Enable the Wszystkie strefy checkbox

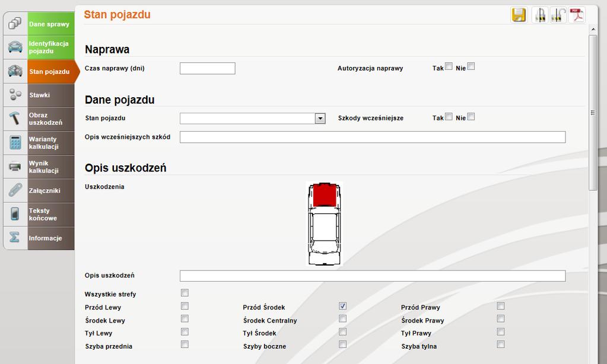pyautogui.click(x=185, y=293)
